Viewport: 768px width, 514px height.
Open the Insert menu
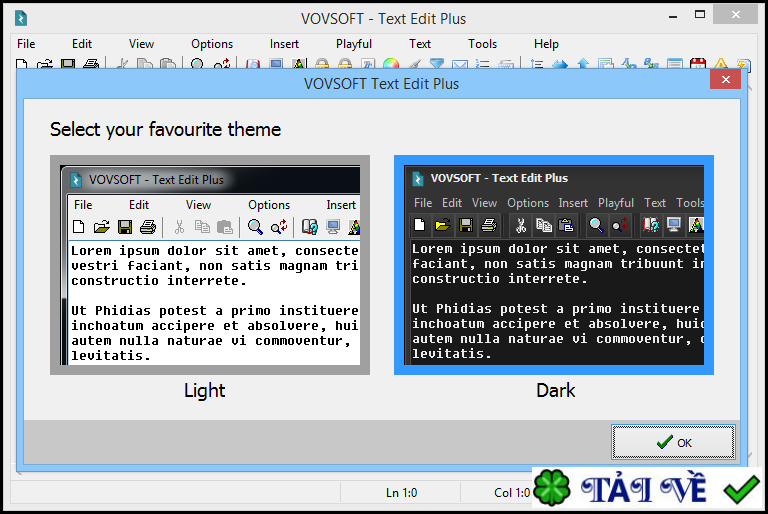tap(284, 44)
